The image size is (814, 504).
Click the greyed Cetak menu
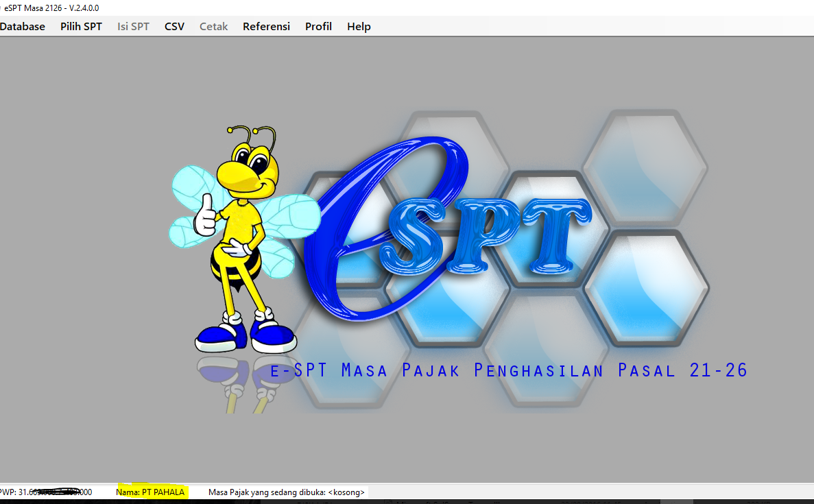213,27
